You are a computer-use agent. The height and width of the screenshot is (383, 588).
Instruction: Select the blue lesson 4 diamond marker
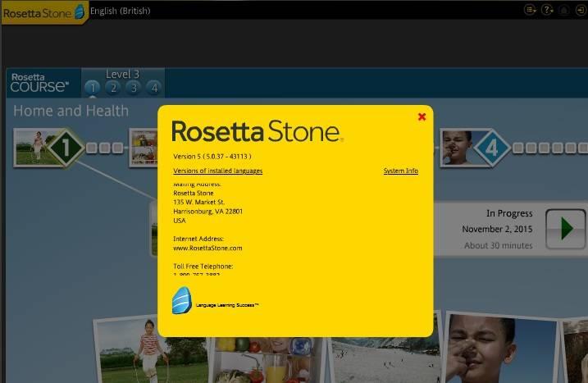click(x=491, y=148)
